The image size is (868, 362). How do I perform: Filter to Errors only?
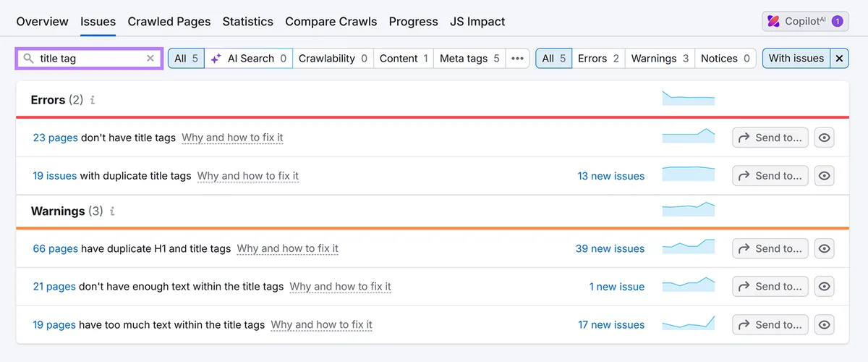click(598, 59)
